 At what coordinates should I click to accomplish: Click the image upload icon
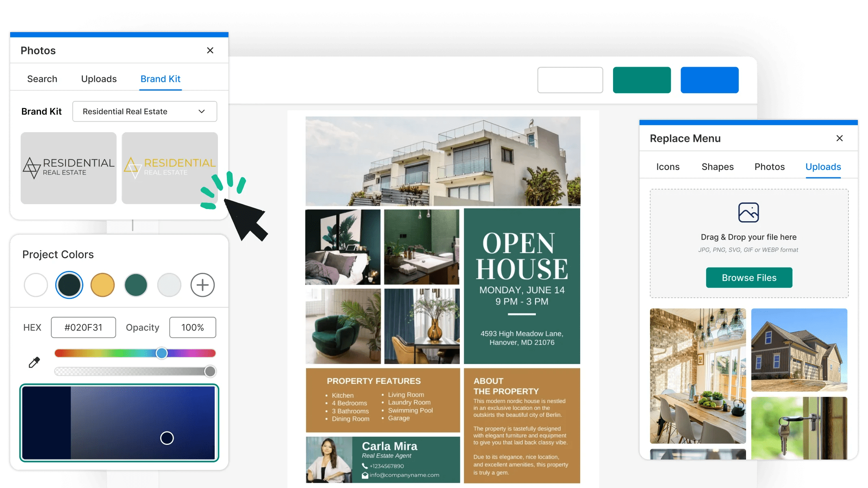[x=748, y=212]
